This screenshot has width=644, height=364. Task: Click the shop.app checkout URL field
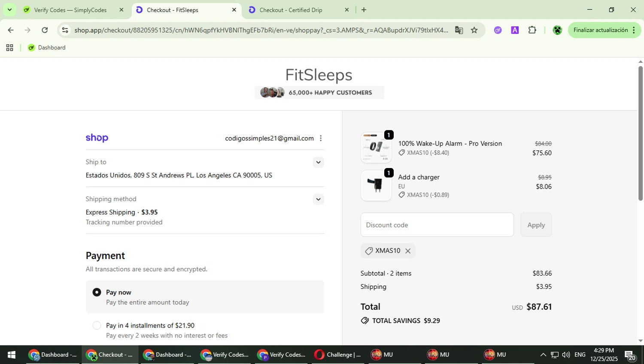pyautogui.click(x=261, y=30)
